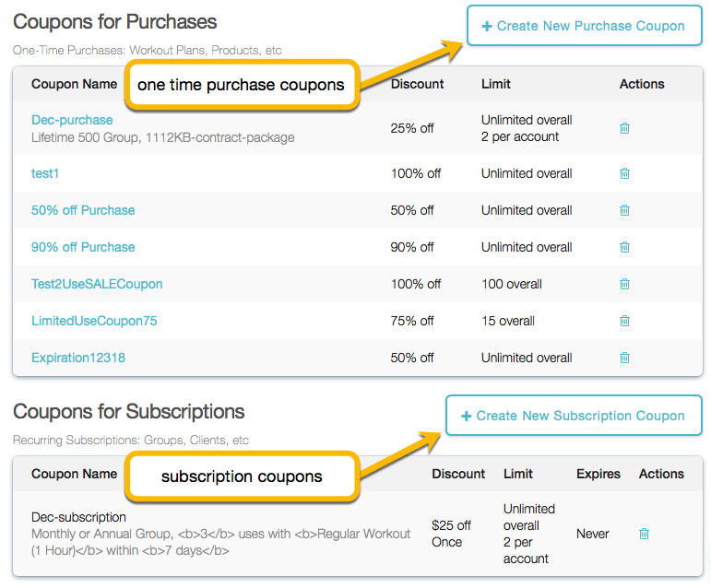The height and width of the screenshot is (588, 711).
Task: Delete the 90% off Purchase coupon
Action: click(624, 247)
